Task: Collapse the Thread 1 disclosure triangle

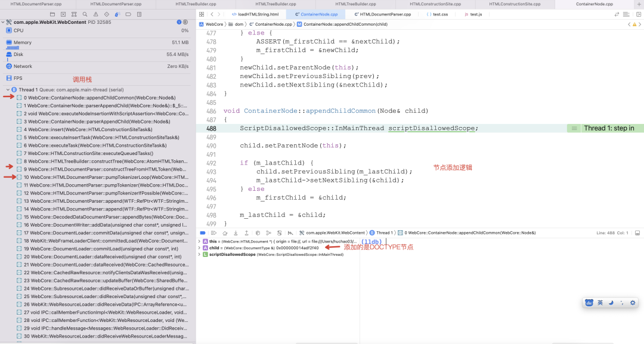Action: pyautogui.click(x=8, y=89)
